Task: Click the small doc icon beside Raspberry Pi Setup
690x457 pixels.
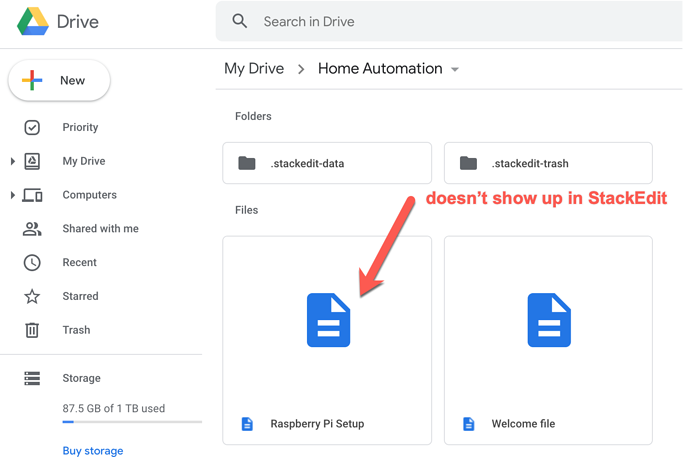Action: pos(247,424)
